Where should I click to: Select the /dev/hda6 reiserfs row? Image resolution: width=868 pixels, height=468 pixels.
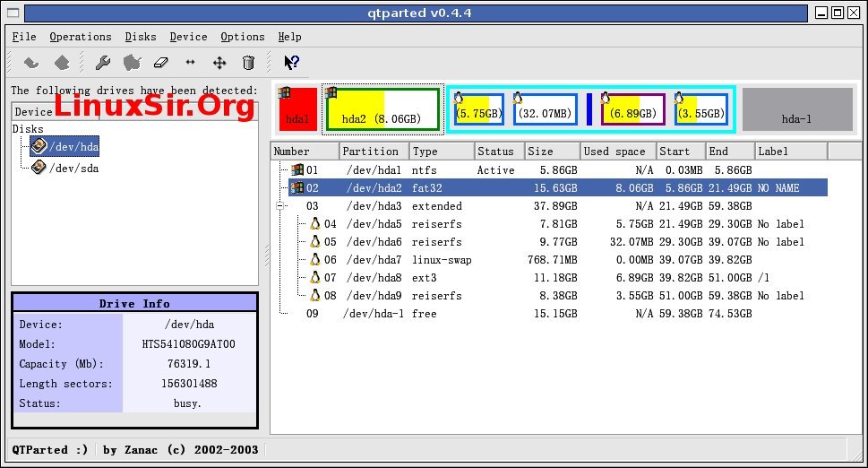point(567,241)
